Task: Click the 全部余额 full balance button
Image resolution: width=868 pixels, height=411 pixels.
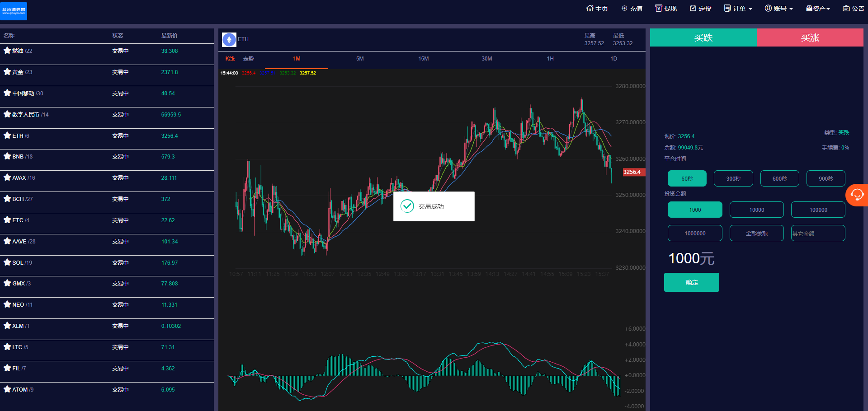Action: 756,234
